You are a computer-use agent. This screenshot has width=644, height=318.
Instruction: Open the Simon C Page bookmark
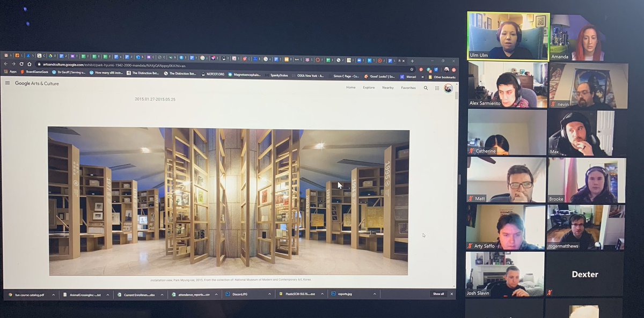(x=346, y=76)
